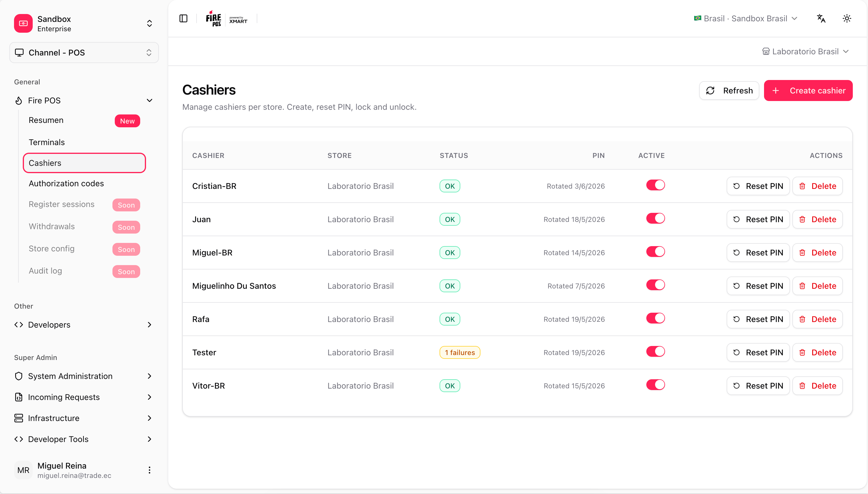Click the store icon beside Laboratorio Brasil

[x=765, y=52]
